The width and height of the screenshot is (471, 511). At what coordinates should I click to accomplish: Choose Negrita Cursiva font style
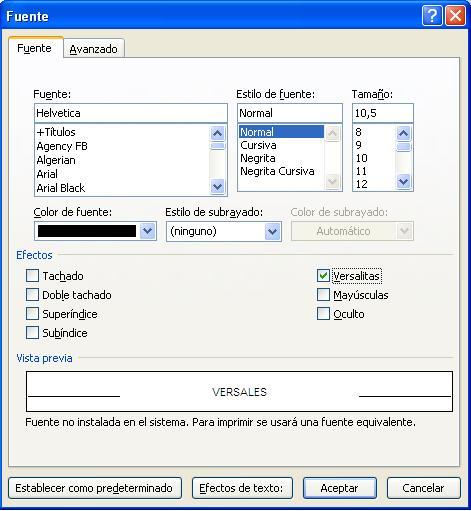(277, 171)
